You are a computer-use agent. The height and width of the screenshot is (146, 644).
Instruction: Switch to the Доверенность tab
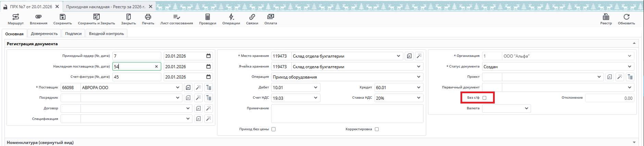click(44, 34)
